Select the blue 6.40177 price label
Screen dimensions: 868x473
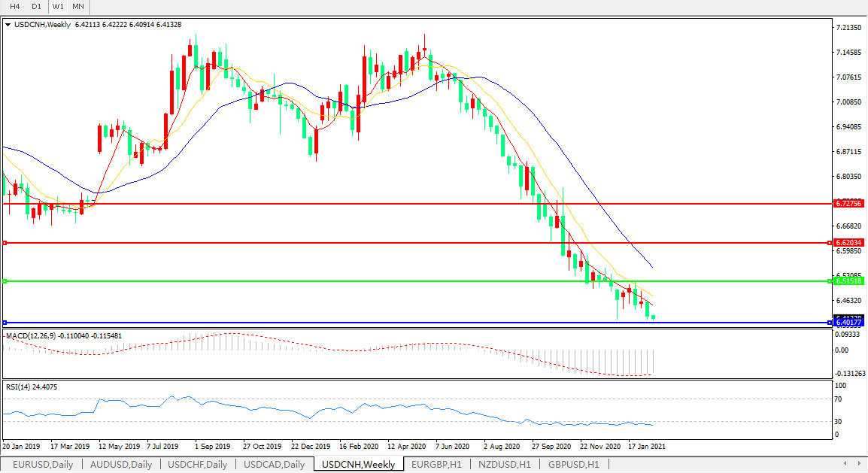[848, 323]
